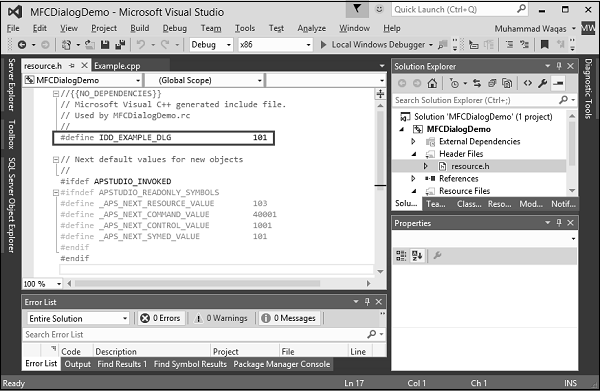
Task: Switch to the Example.cpp tab
Action: (x=117, y=66)
